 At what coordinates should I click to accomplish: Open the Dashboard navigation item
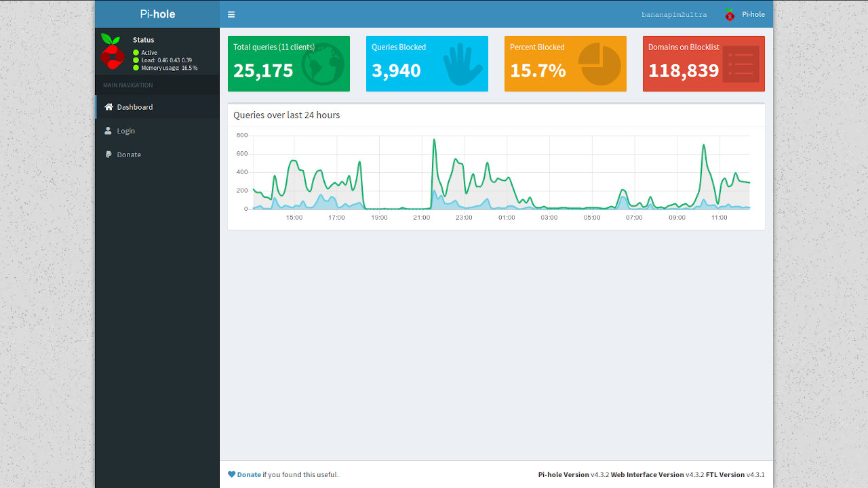157,106
